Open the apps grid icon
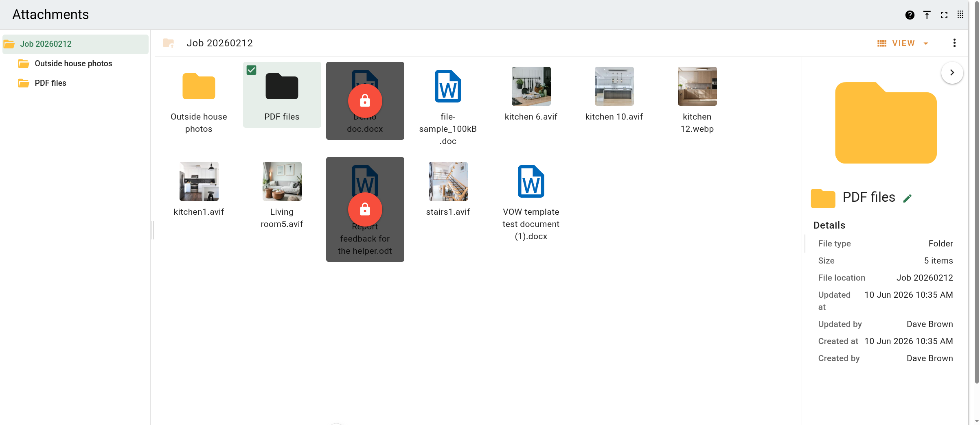Screen dimensions: 980x425 pyautogui.click(x=960, y=15)
